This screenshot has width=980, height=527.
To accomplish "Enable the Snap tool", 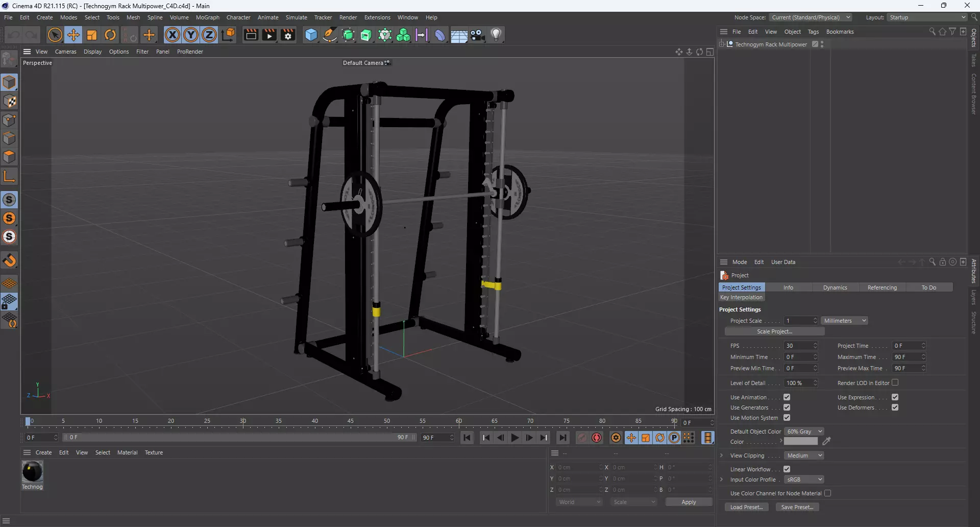I will pyautogui.click(x=9, y=260).
